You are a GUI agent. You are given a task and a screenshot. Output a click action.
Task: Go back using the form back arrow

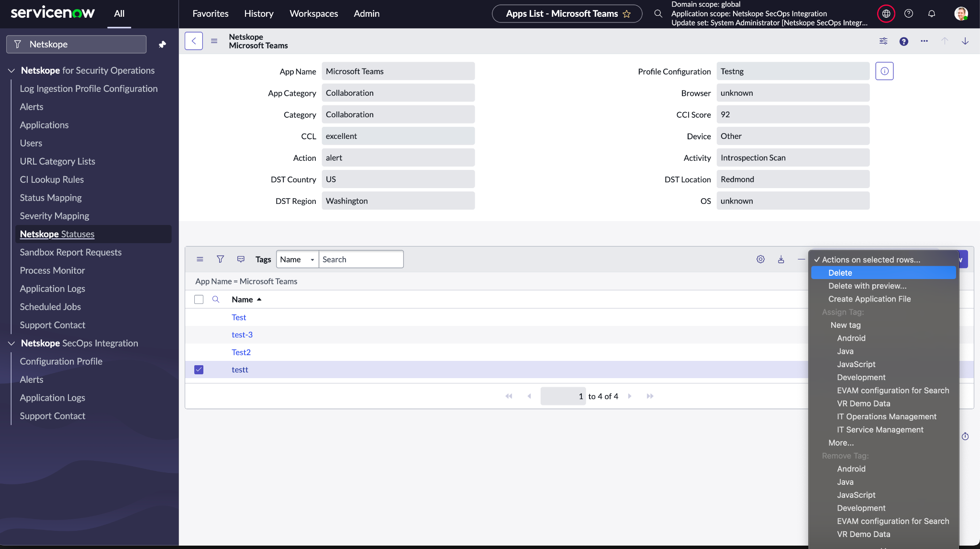point(194,41)
